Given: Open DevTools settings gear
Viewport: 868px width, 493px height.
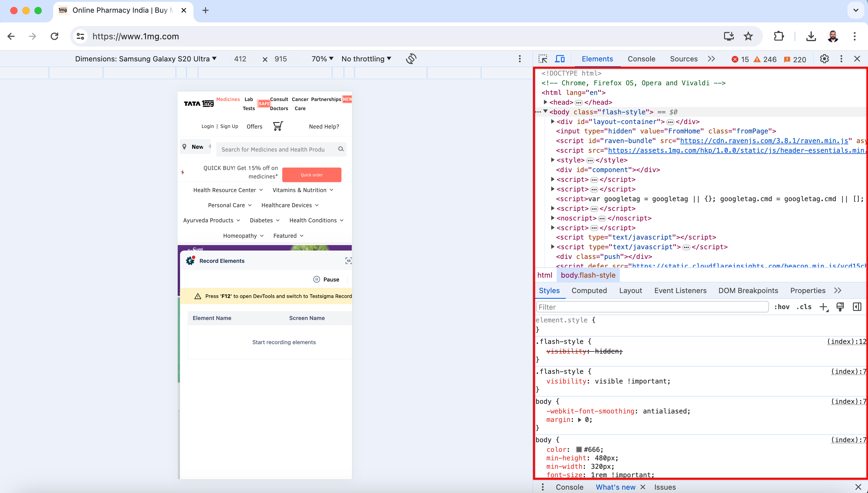Looking at the screenshot, I should (x=824, y=59).
